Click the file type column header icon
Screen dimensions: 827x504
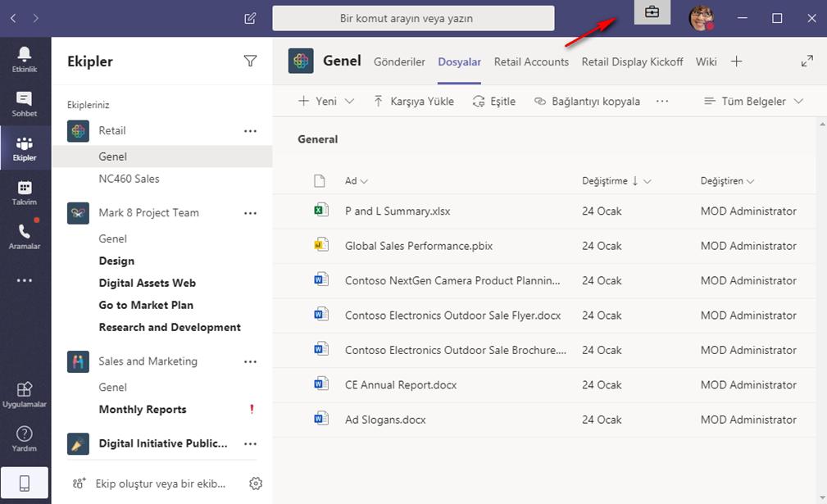pyautogui.click(x=319, y=181)
